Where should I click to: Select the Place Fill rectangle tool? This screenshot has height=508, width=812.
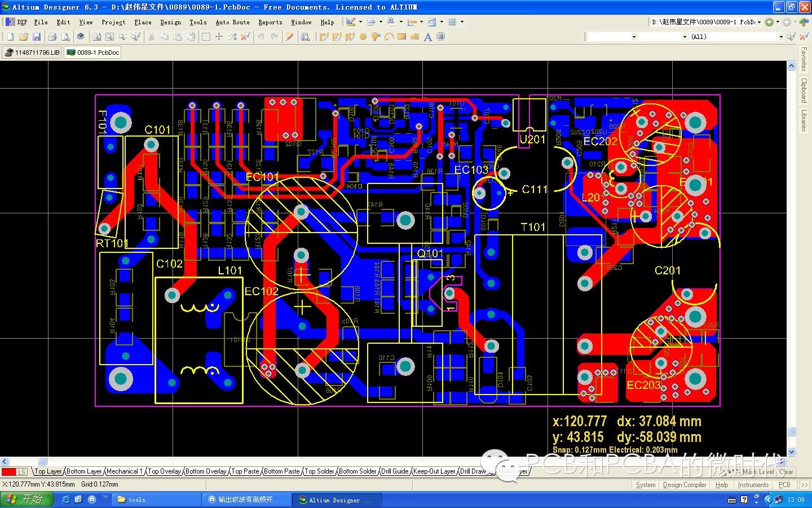tap(402, 37)
